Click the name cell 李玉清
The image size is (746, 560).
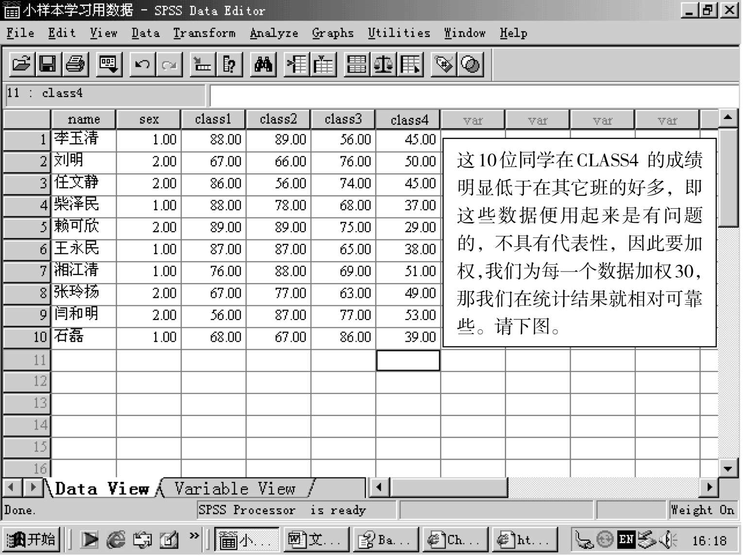tap(84, 140)
